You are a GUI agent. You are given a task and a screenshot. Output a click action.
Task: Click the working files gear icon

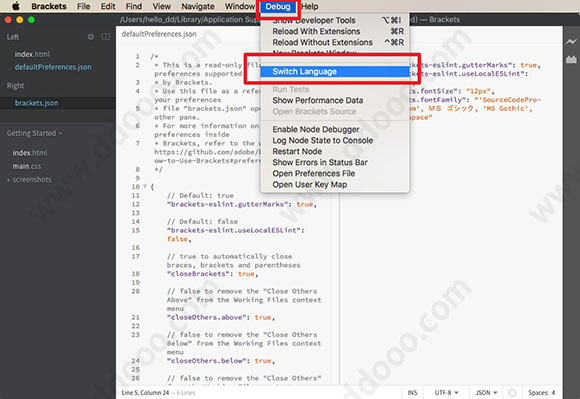91,37
